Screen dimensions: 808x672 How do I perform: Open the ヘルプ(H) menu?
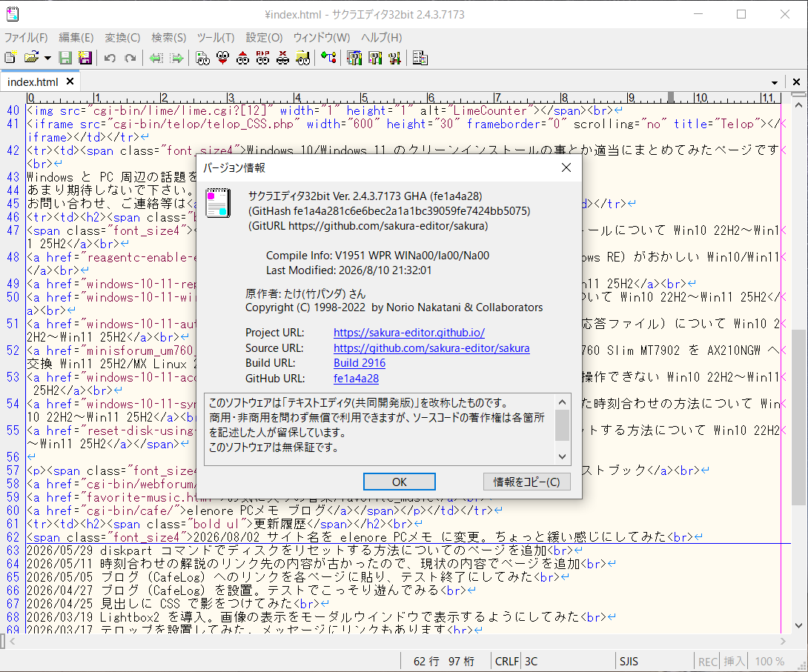click(381, 38)
